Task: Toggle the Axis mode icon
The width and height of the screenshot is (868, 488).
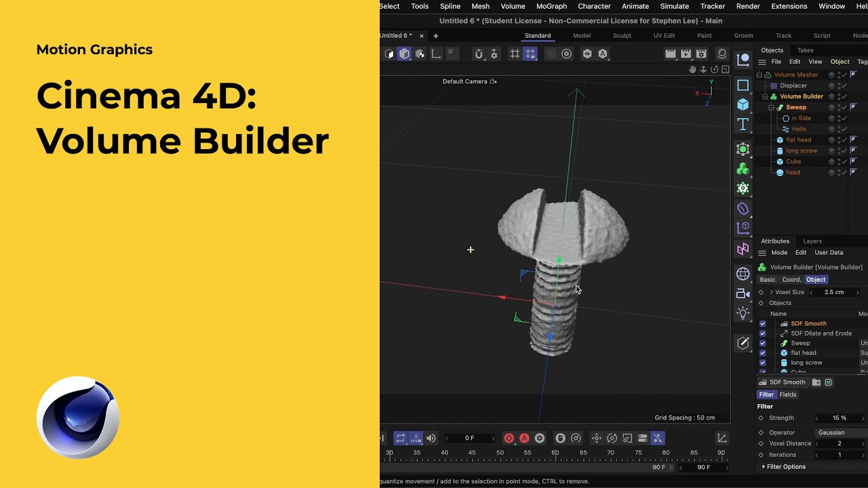Action: [436, 54]
